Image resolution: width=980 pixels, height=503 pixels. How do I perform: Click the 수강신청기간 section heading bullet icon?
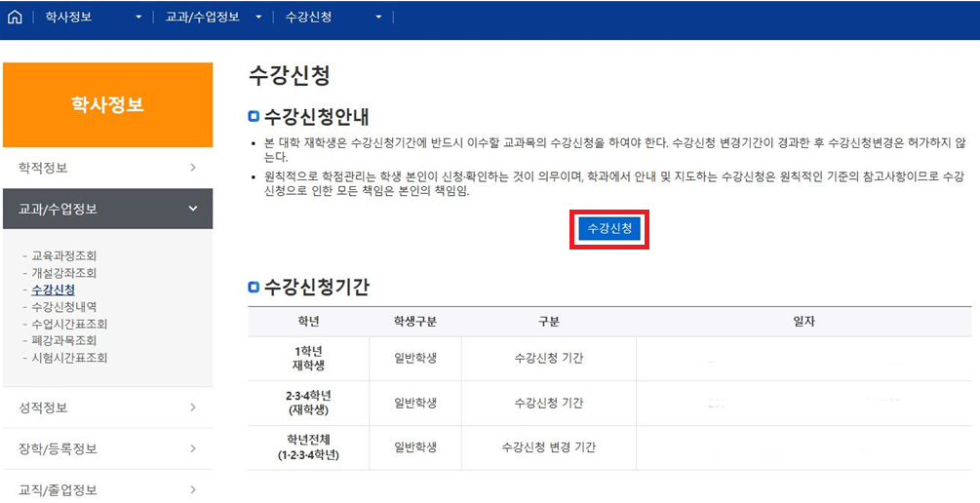(x=255, y=287)
